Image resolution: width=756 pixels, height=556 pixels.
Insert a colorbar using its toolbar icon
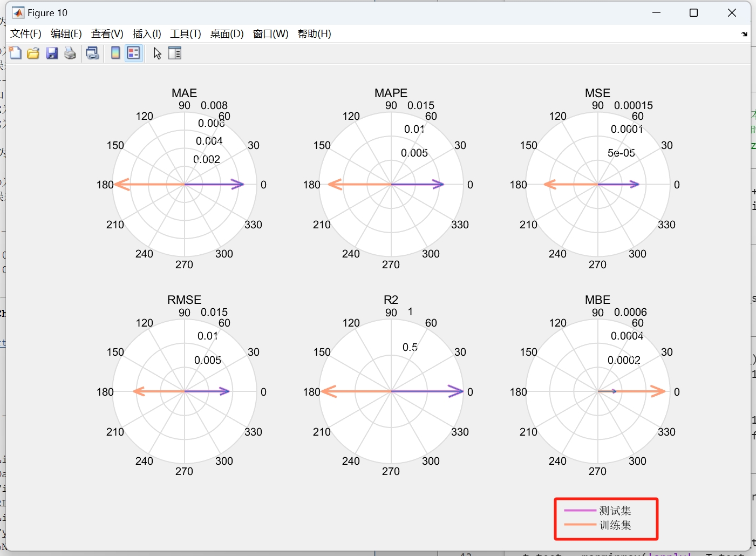click(x=115, y=53)
